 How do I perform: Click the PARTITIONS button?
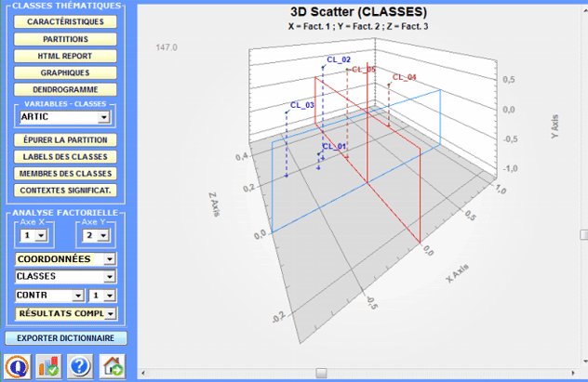(65, 39)
